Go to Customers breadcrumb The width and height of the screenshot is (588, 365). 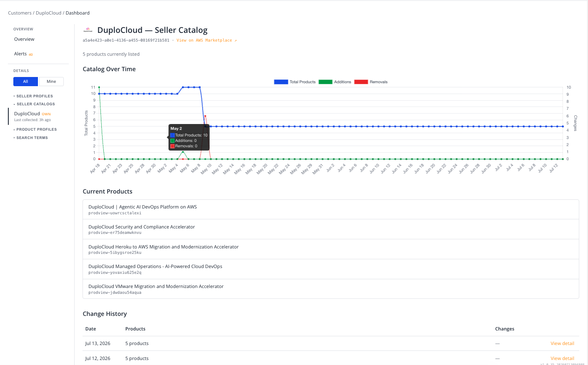point(20,13)
